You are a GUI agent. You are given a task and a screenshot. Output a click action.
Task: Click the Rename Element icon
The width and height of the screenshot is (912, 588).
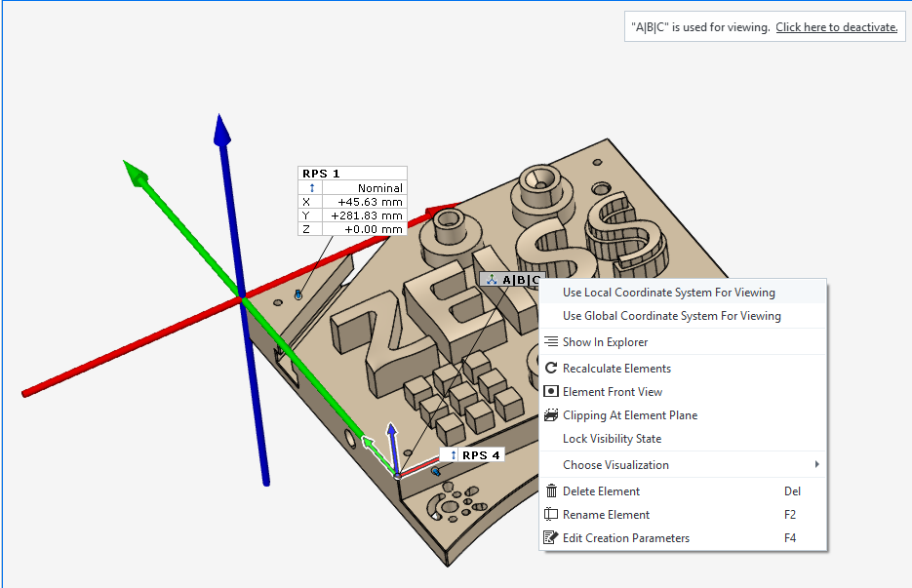[x=552, y=515]
